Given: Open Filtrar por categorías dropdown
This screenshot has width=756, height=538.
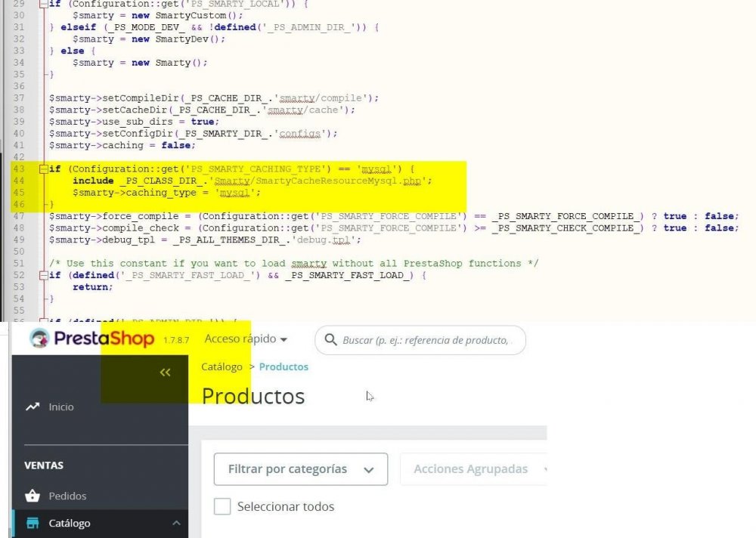Looking at the screenshot, I should [x=301, y=469].
